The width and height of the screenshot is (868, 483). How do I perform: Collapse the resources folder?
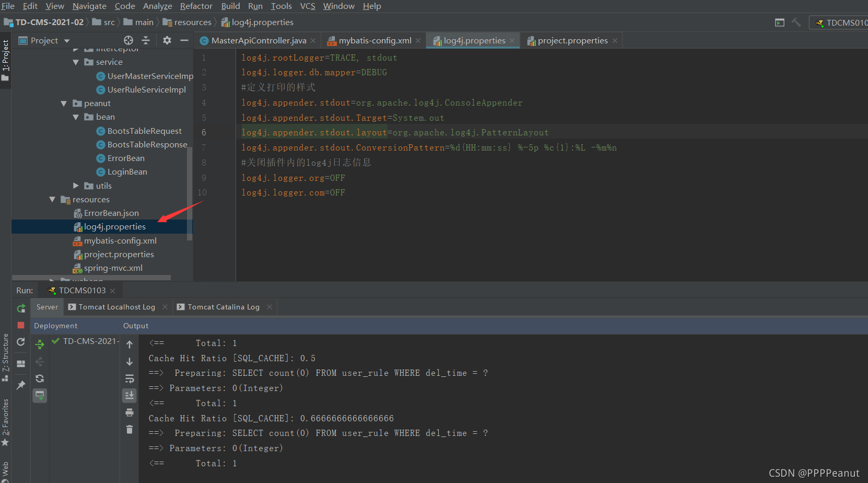point(52,199)
